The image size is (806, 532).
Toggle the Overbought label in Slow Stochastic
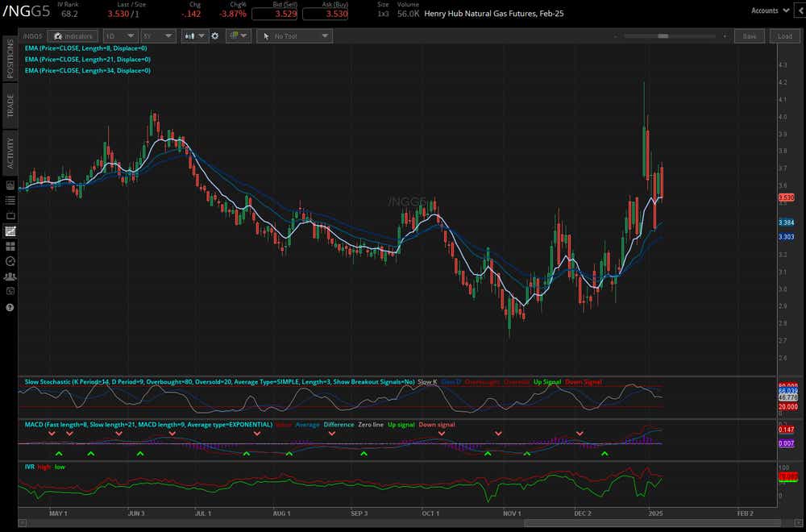[482, 381]
